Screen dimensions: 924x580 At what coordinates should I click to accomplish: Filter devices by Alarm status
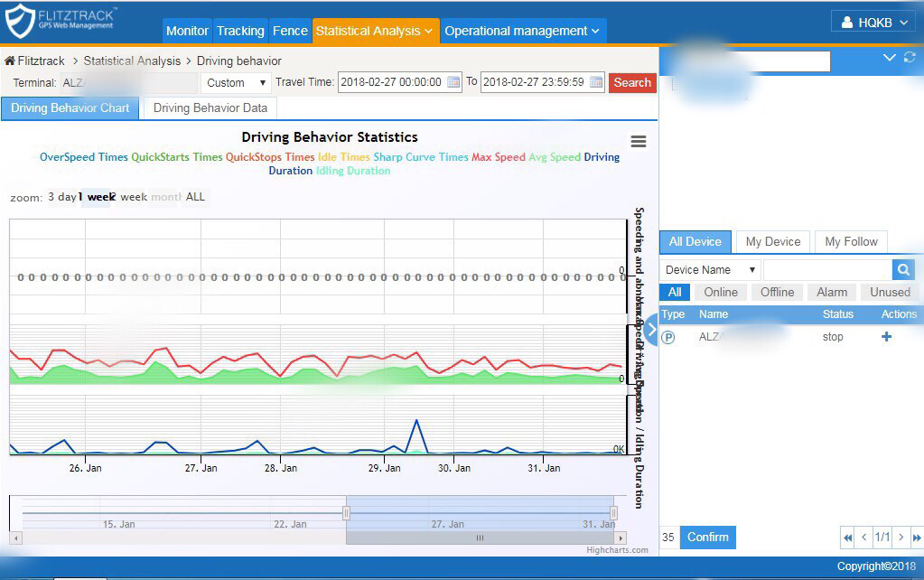point(832,293)
